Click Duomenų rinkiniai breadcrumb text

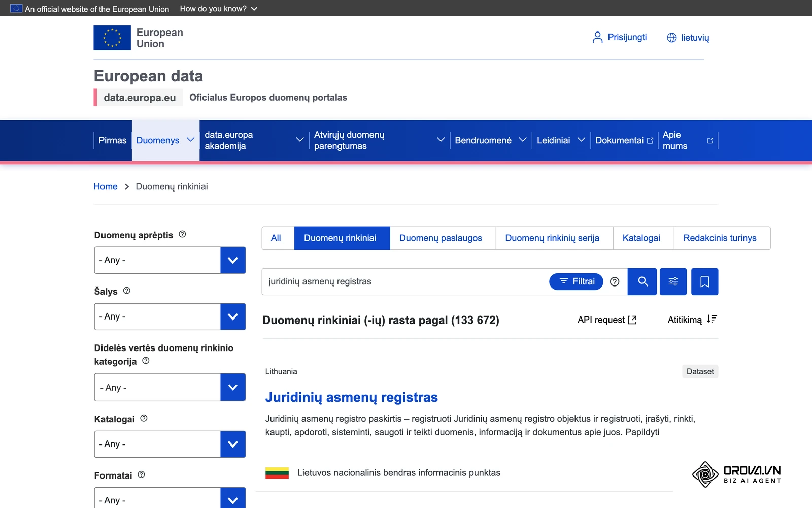[x=172, y=186]
